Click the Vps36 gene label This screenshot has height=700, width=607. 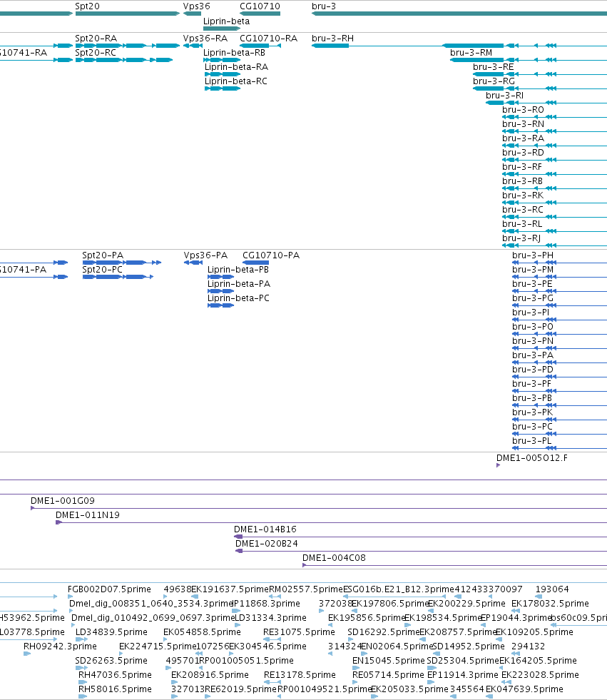coord(196,6)
